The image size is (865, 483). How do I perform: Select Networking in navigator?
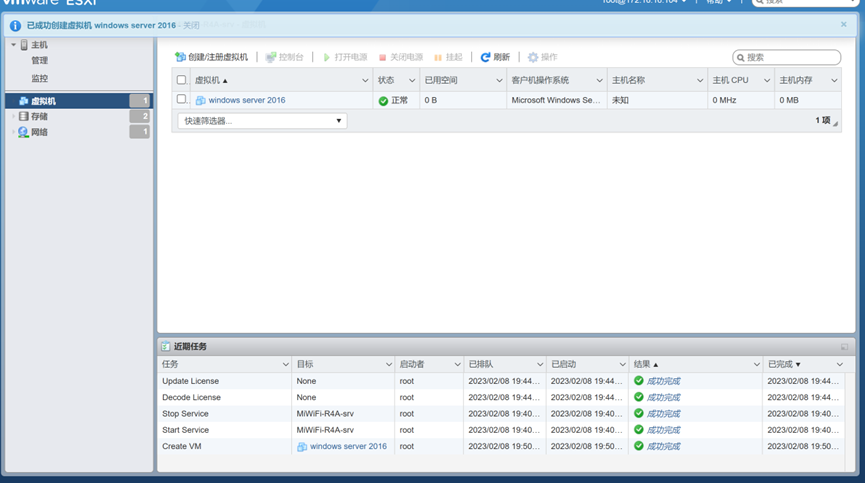click(x=39, y=132)
